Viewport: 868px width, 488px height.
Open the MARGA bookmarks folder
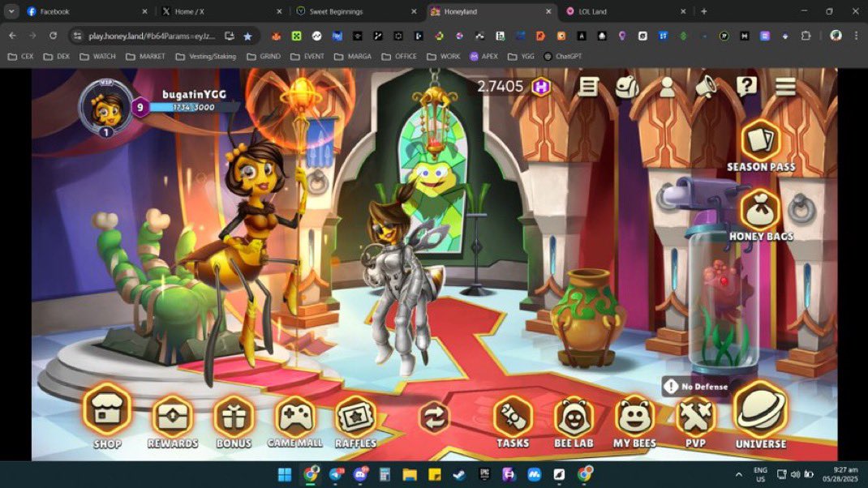click(353, 57)
